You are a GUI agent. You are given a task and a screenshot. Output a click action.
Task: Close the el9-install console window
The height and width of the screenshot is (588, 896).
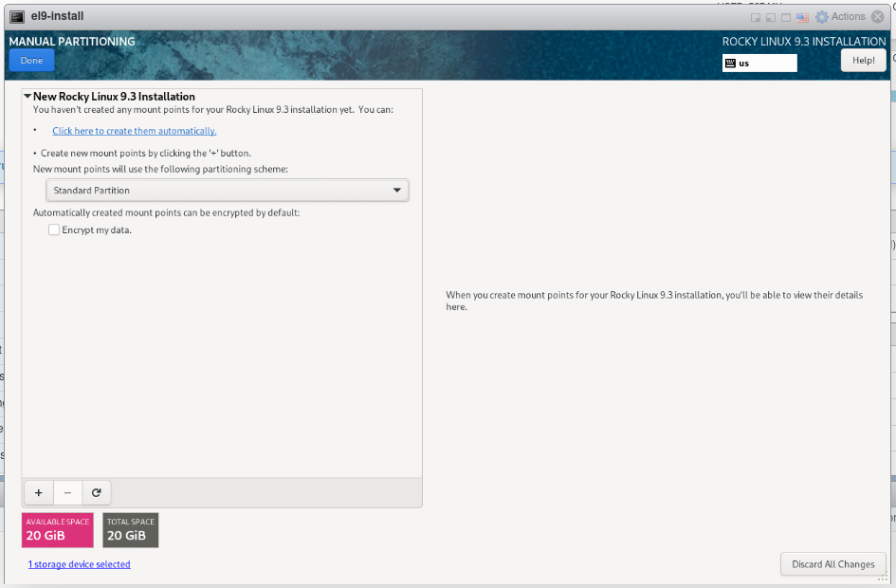pos(878,16)
